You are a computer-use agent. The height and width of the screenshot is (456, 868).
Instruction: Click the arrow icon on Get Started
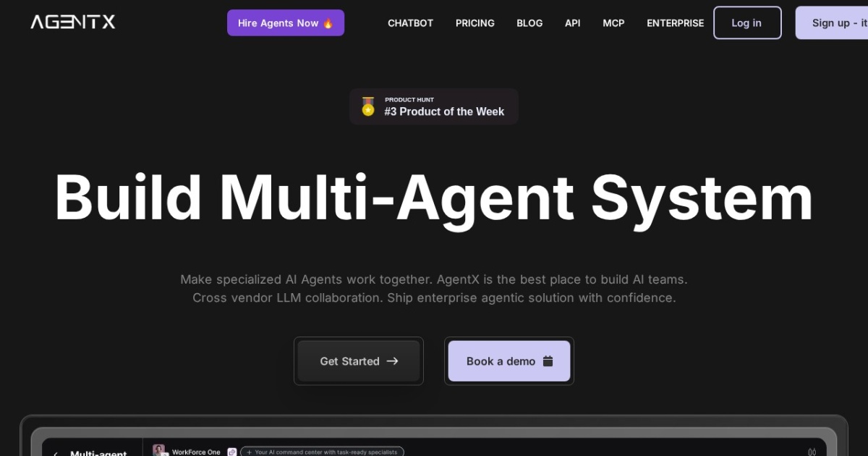[392, 361]
